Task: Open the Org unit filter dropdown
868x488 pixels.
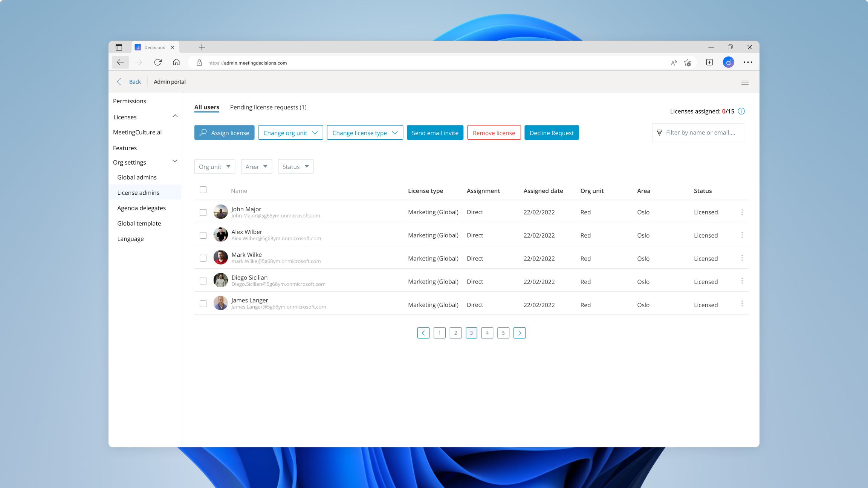Action: 214,166
